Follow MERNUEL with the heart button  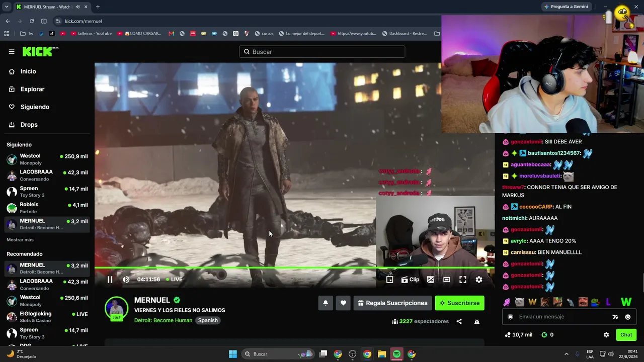[x=343, y=303]
